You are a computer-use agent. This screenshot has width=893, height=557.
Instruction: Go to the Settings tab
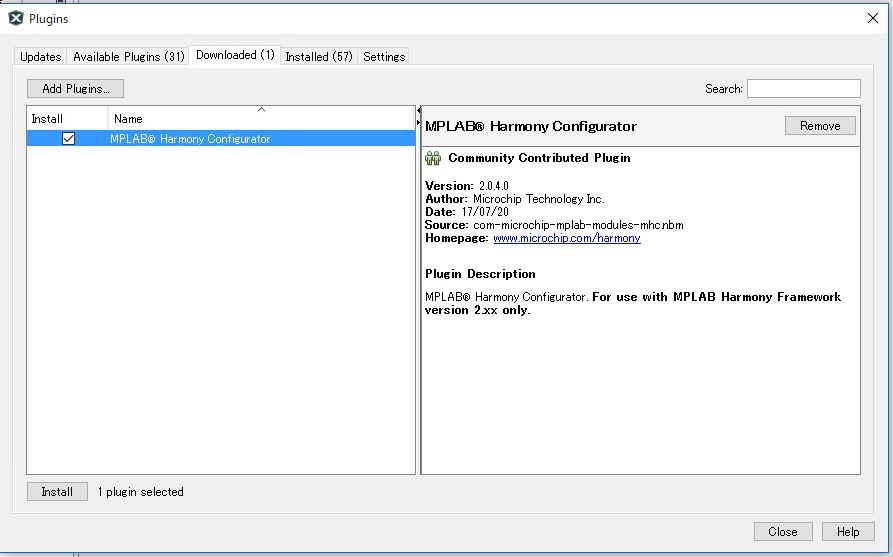point(384,56)
